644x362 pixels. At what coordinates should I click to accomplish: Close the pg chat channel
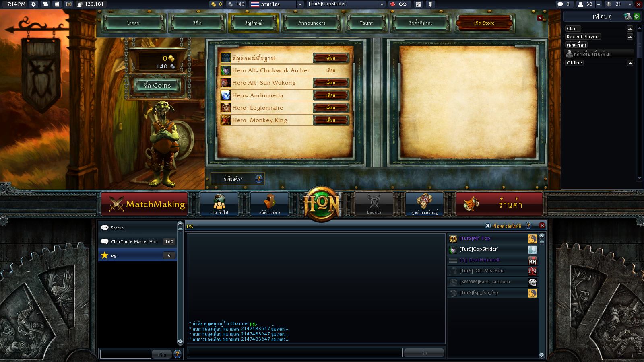coord(542,226)
